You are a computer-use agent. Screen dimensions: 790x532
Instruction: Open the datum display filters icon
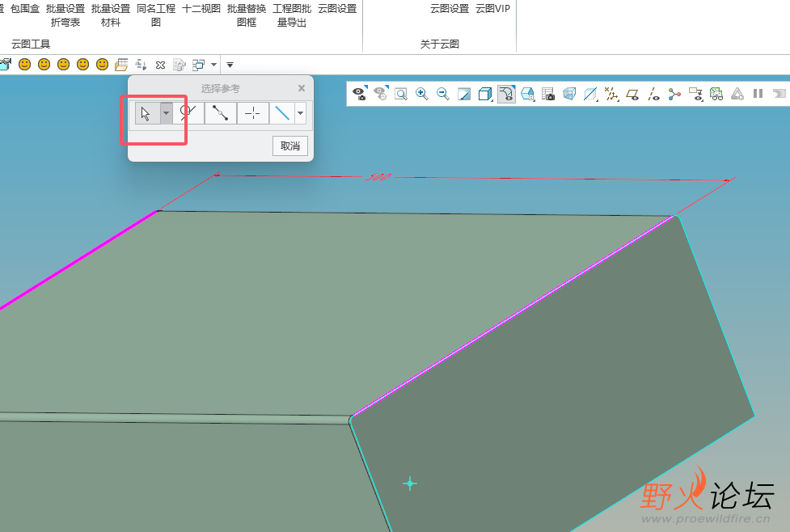611,94
